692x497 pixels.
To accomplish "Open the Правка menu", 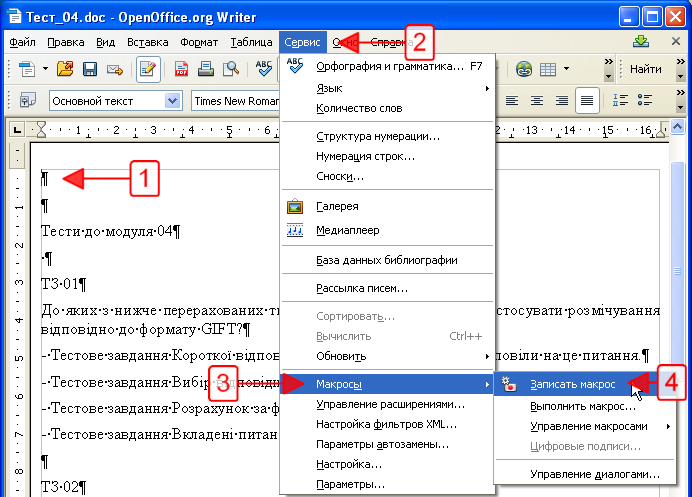I will [x=65, y=42].
